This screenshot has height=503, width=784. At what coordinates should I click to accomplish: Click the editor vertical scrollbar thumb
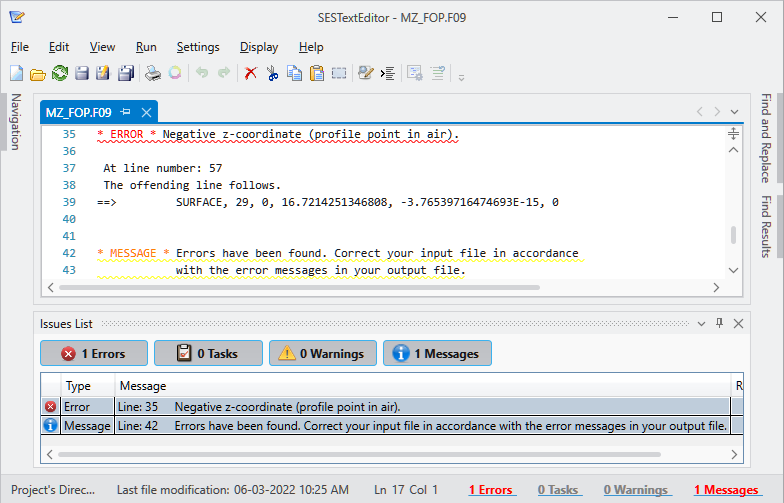pyautogui.click(x=733, y=235)
